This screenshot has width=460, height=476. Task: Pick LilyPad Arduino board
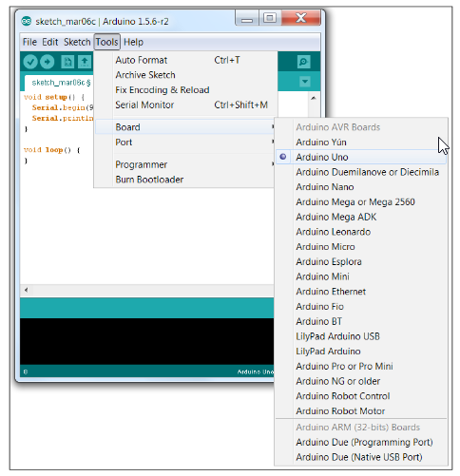pos(361,352)
